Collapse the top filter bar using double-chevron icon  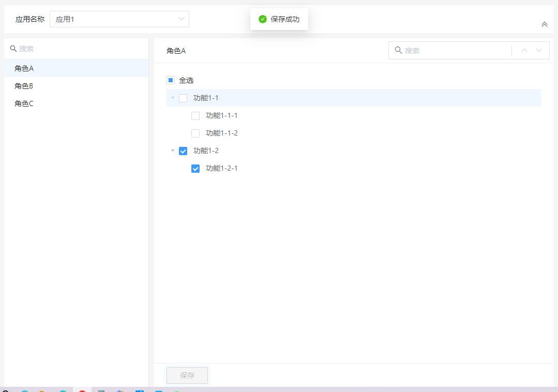click(544, 24)
